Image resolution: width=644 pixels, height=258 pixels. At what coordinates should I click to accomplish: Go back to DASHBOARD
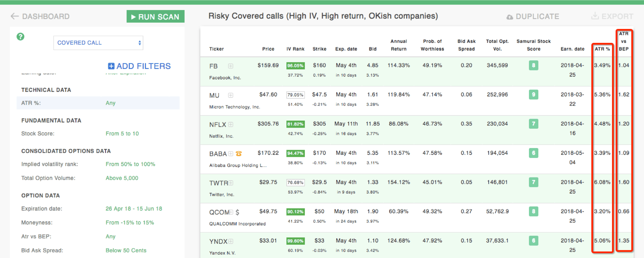click(40, 16)
